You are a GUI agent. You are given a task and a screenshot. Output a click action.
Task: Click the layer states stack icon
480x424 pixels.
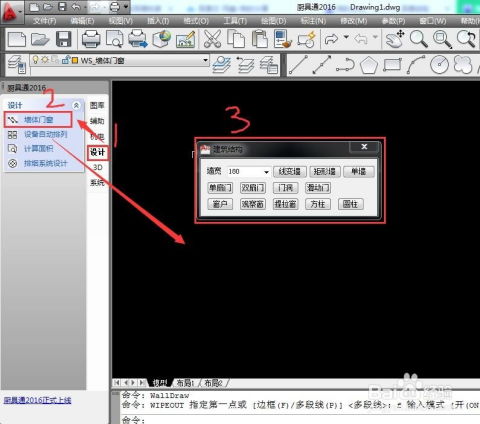269,65
